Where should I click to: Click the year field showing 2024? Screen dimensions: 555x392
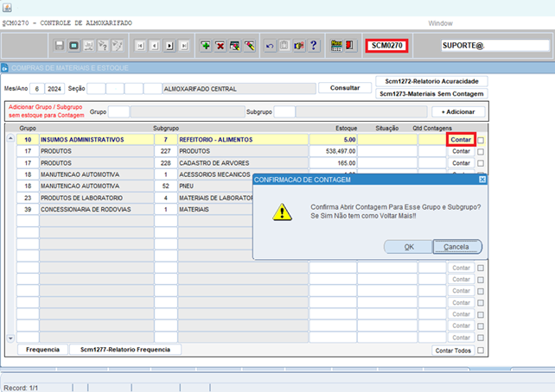click(54, 89)
